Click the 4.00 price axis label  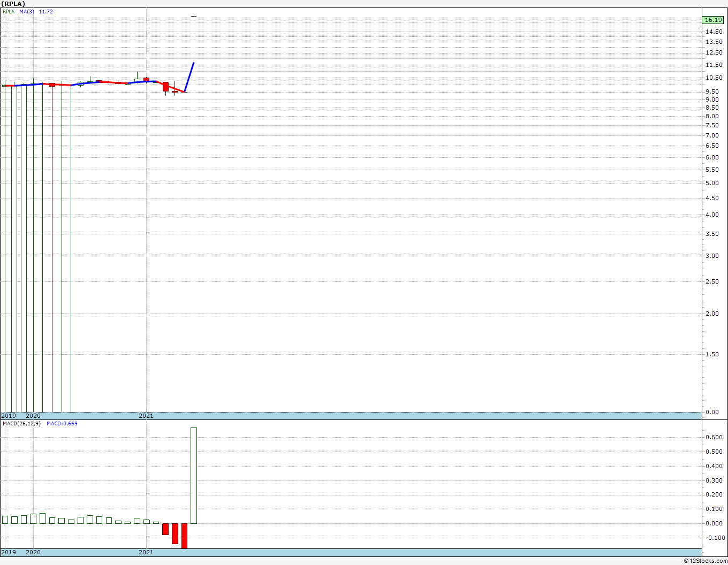pos(712,215)
